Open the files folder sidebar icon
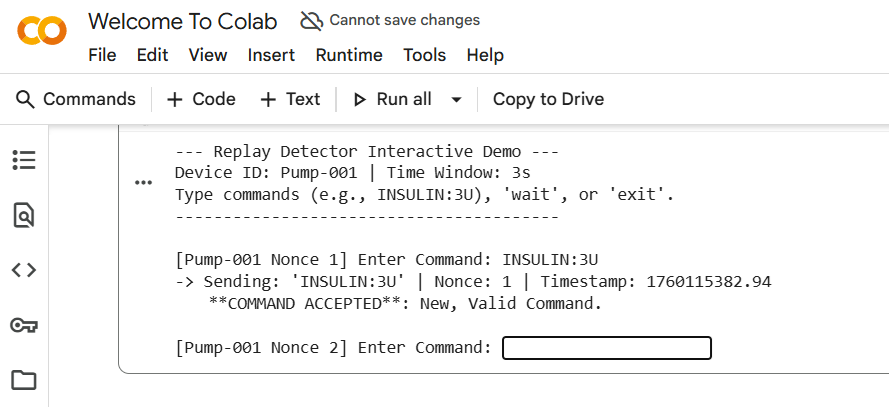This screenshot has width=889, height=407. coord(23,380)
